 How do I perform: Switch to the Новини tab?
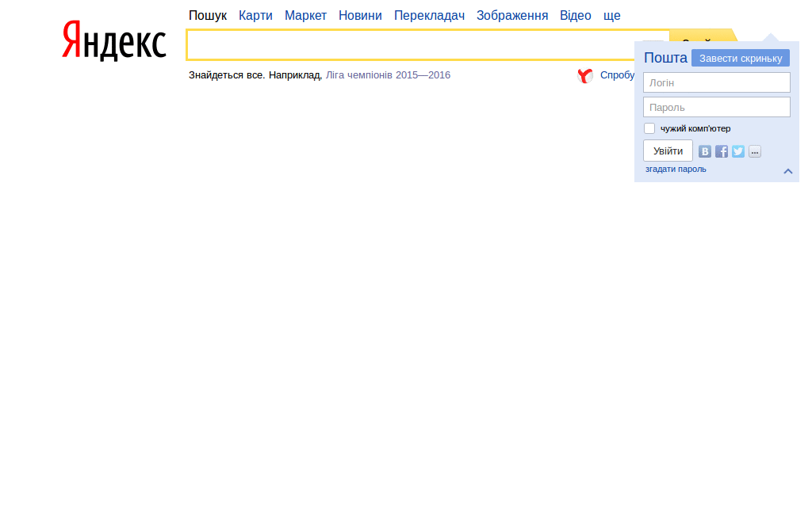click(x=361, y=16)
